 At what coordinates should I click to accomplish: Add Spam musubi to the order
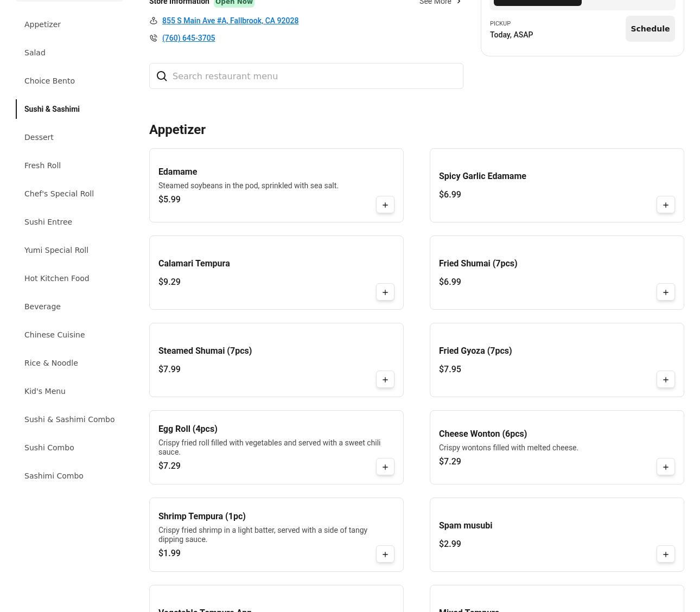click(x=665, y=554)
